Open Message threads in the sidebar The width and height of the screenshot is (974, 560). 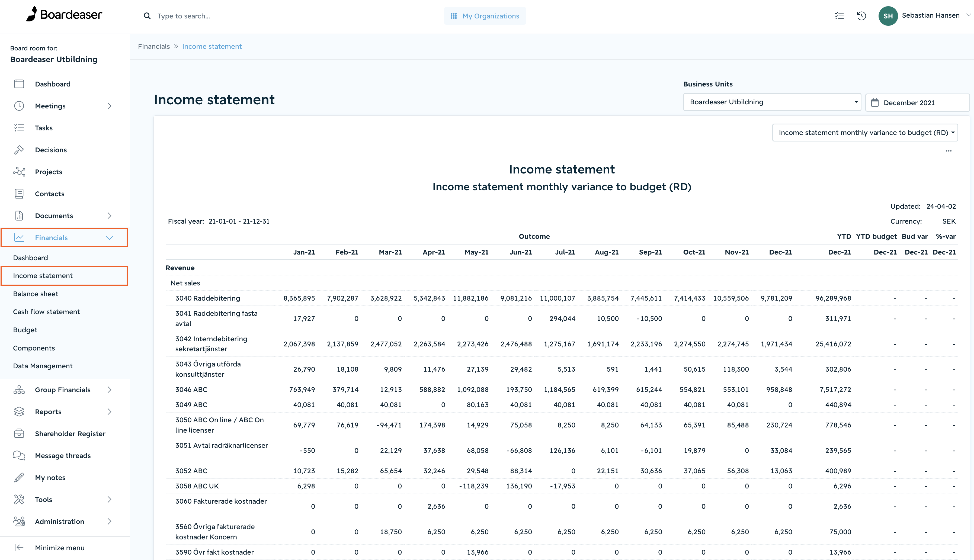pos(63,455)
